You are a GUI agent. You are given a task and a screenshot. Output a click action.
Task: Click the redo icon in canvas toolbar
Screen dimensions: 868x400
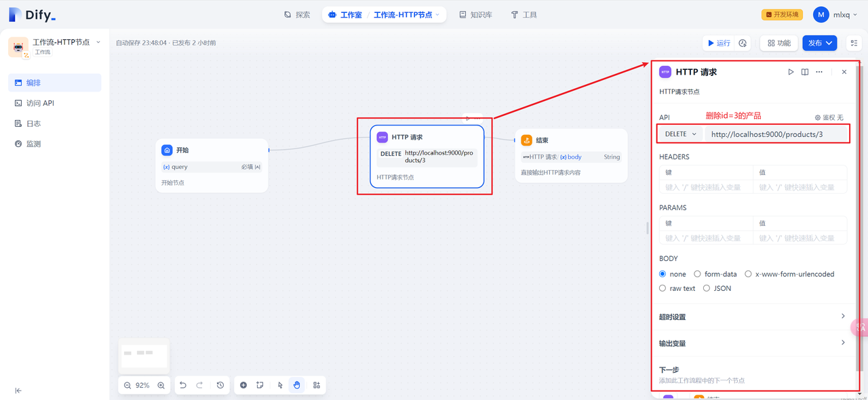[x=201, y=384]
